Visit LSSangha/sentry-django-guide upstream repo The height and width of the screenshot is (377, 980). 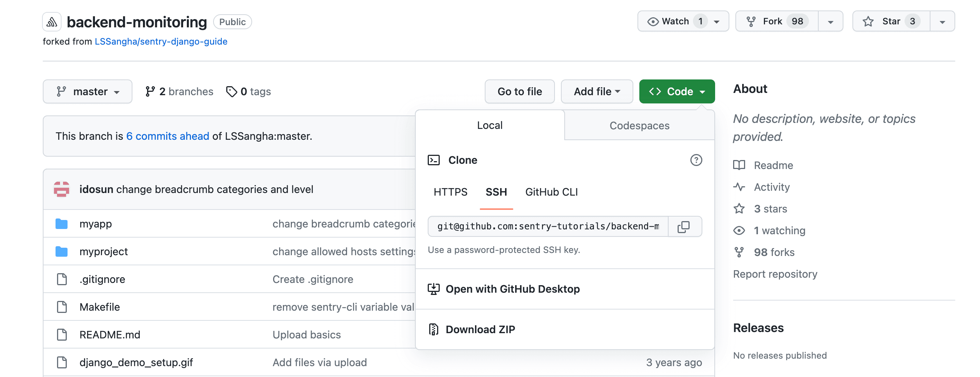[161, 42]
